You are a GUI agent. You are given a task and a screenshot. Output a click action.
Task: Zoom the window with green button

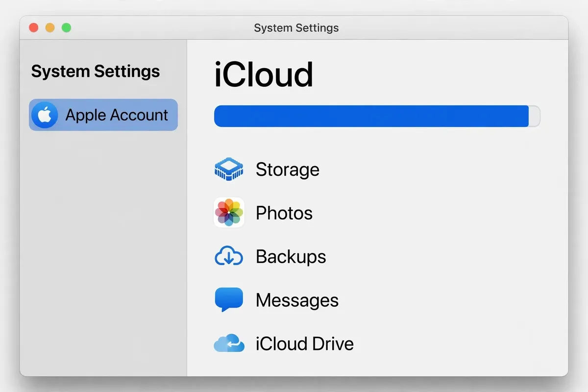tap(66, 27)
